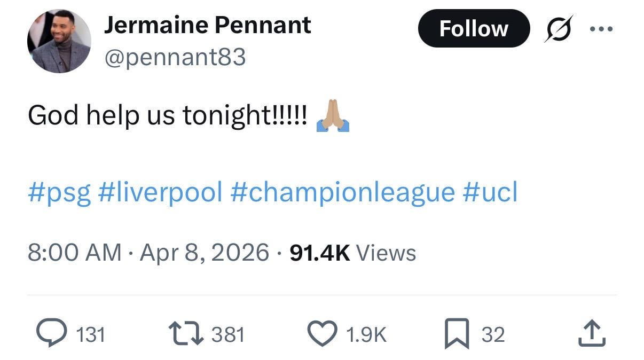This screenshot has width=644, height=360.
Task: Like the tweet with the heart icon
Action: pyautogui.click(x=322, y=334)
